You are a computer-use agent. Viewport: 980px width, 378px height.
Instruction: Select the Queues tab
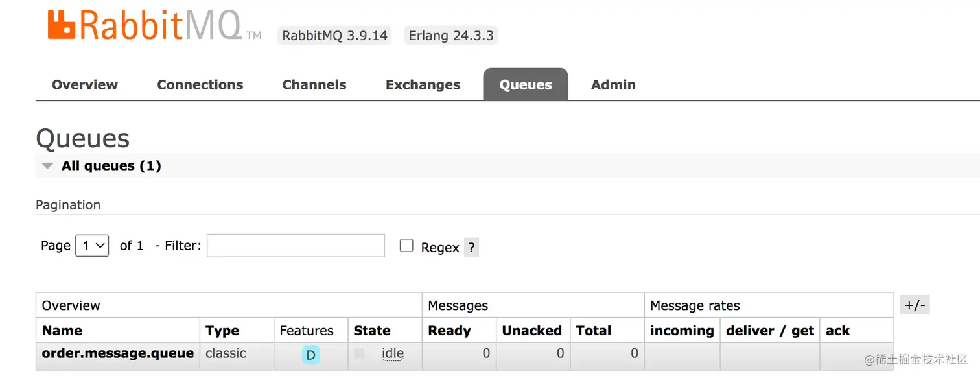[x=526, y=85]
